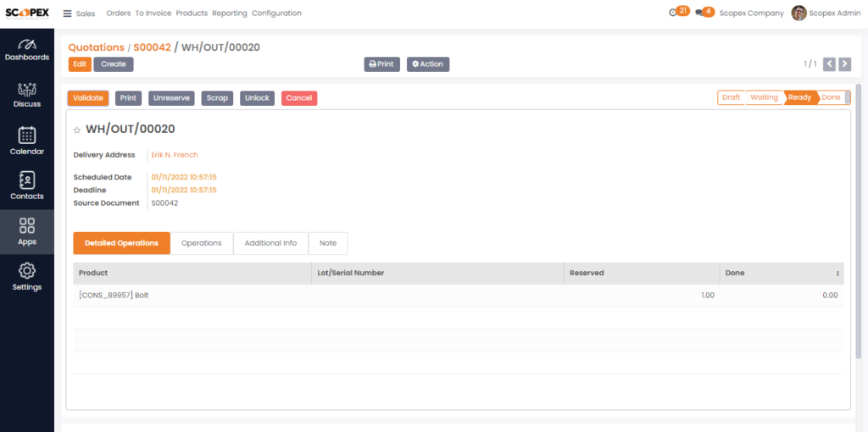The image size is (868, 432).
Task: Click the Ready status stage
Action: pyautogui.click(x=800, y=97)
